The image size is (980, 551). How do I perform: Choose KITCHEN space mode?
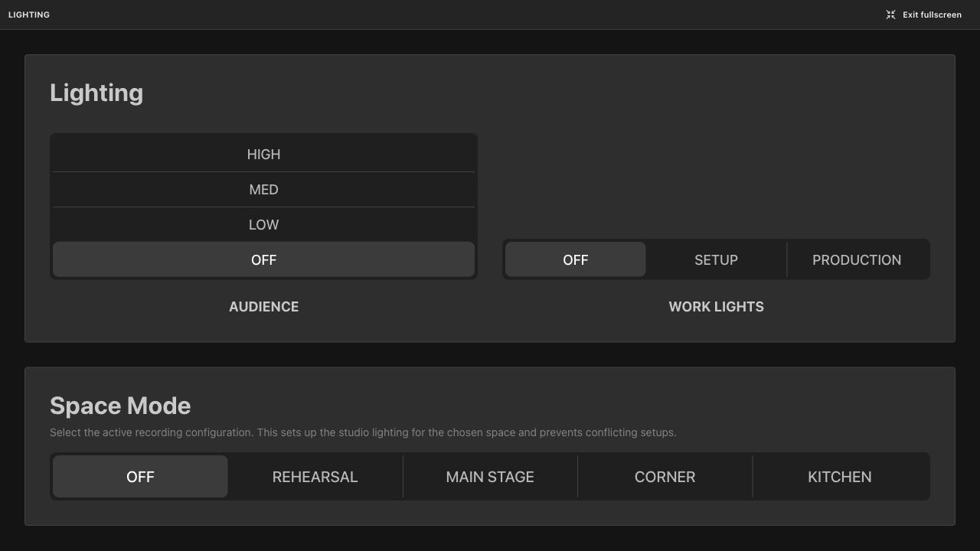tap(840, 477)
